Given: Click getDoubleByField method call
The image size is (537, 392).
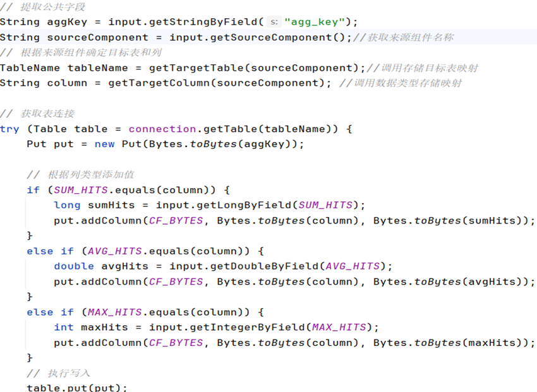Looking at the screenshot, I should (x=264, y=266).
